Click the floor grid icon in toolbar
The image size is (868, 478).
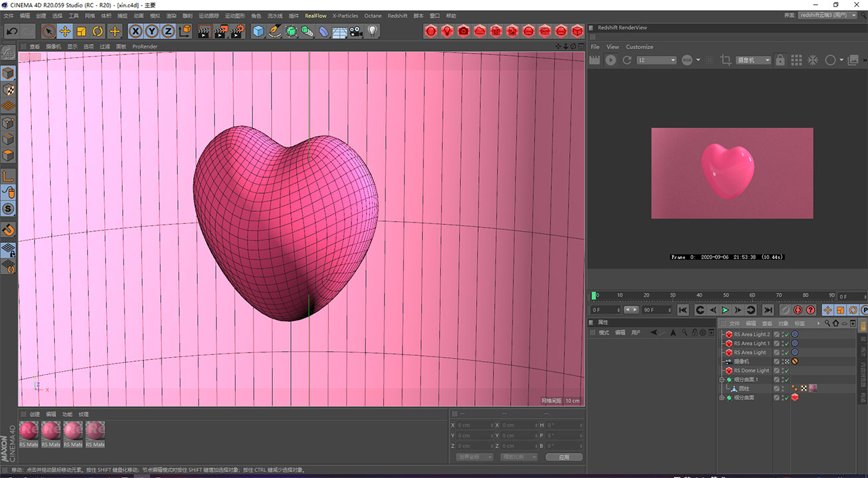point(340,31)
